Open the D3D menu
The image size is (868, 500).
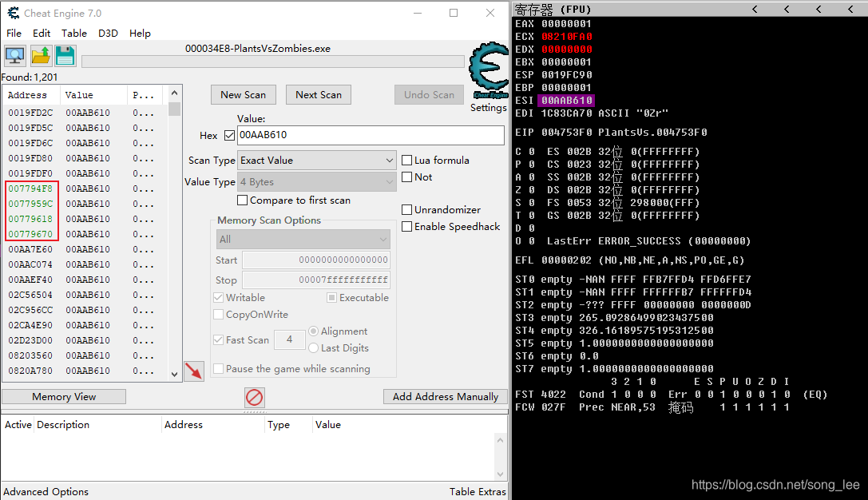[x=108, y=34]
